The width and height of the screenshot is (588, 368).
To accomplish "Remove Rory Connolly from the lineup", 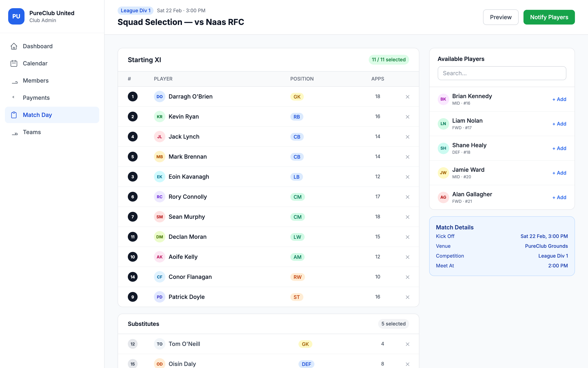I will point(408,197).
